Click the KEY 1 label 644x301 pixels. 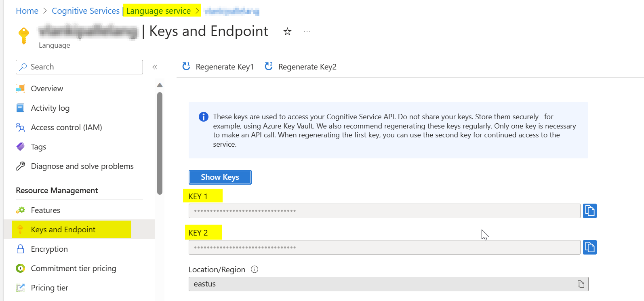[x=198, y=196]
